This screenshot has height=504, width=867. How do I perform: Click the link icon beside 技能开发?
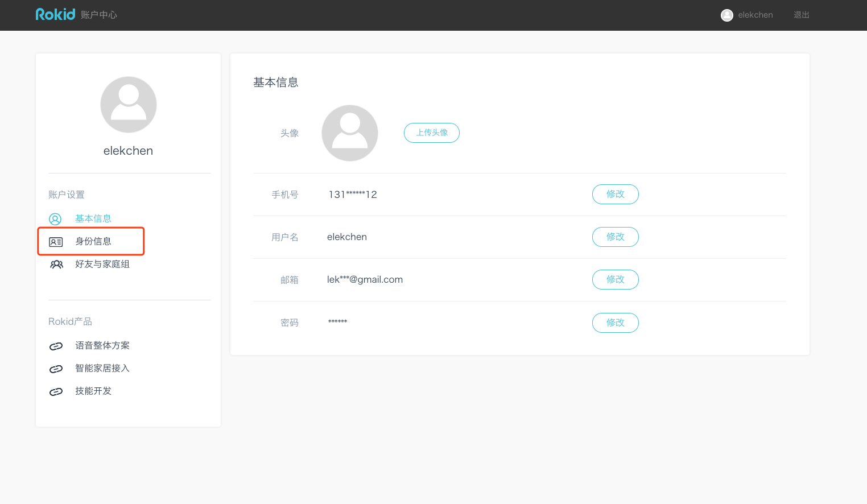coord(56,391)
